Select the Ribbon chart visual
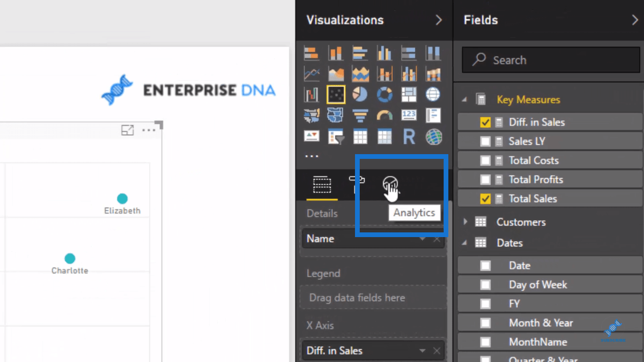 [x=433, y=74]
